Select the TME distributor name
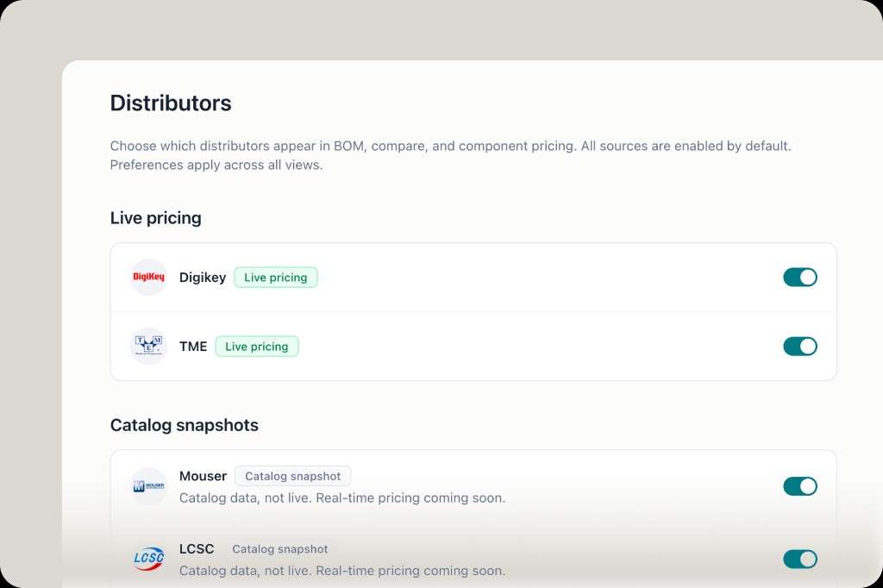The image size is (883, 588). point(193,347)
